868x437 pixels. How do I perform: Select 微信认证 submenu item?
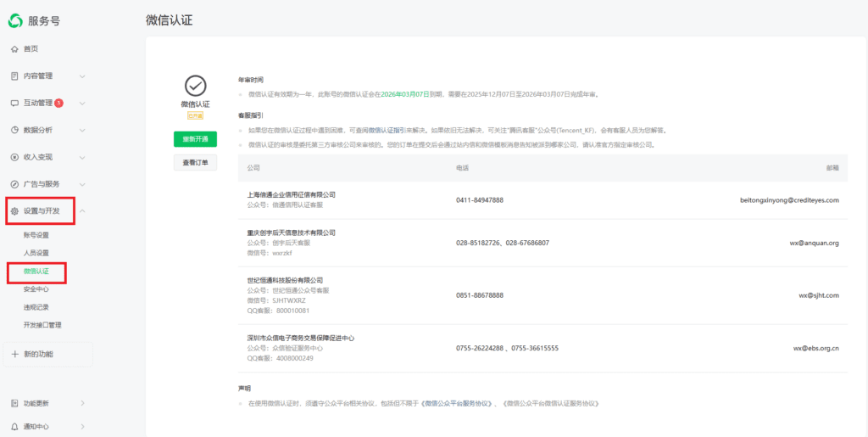pyautogui.click(x=36, y=272)
